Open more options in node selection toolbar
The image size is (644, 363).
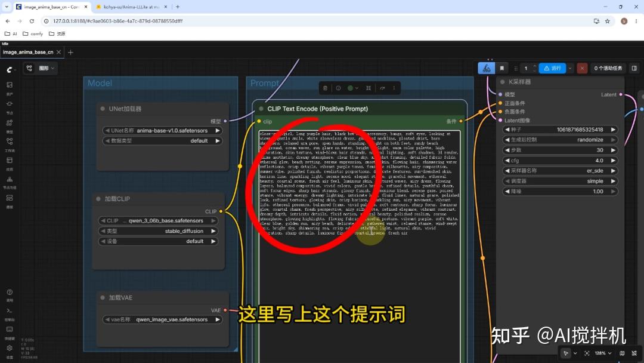(394, 88)
